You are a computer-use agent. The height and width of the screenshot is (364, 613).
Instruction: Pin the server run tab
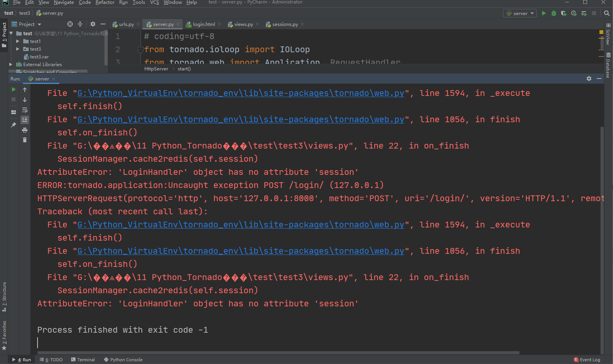click(x=14, y=125)
